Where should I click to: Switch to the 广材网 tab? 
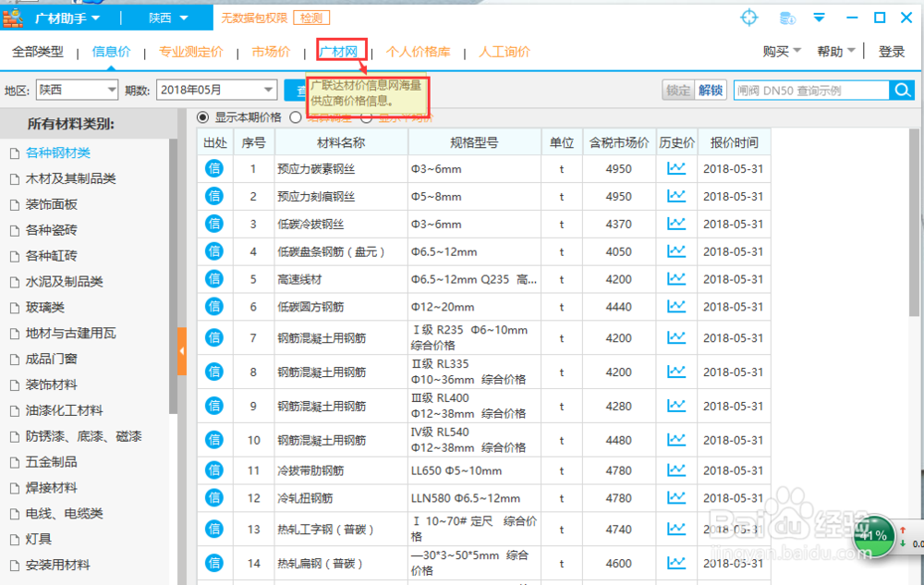coord(340,51)
